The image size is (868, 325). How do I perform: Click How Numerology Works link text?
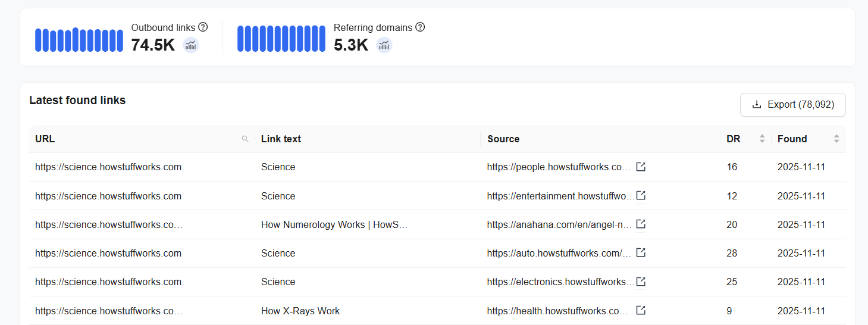pos(334,224)
